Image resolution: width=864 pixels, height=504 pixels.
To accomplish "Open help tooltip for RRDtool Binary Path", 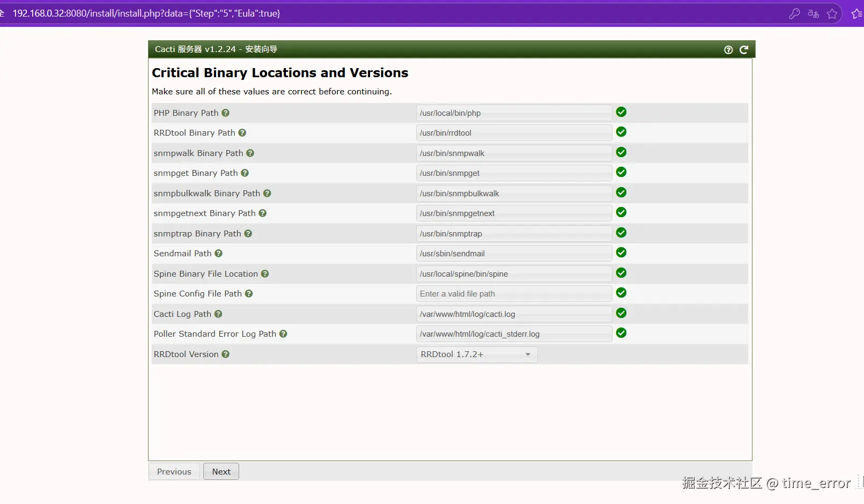I will [x=242, y=133].
